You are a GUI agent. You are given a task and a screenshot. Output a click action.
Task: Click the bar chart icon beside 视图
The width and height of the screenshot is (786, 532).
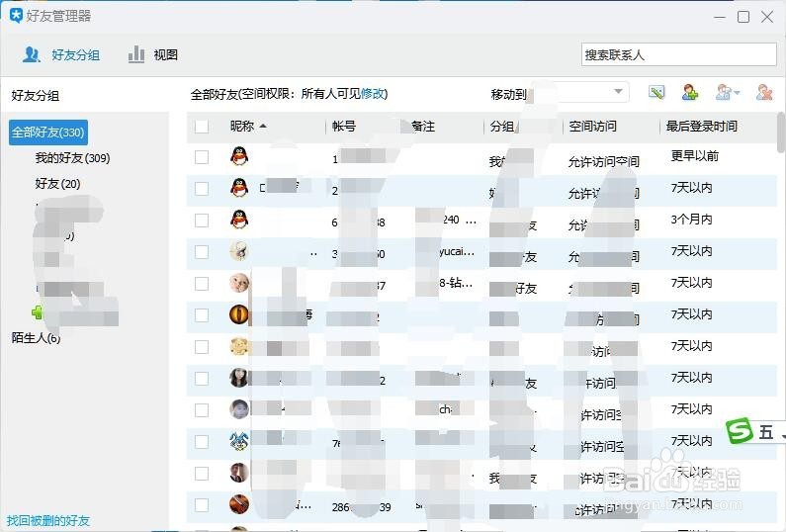(x=136, y=54)
